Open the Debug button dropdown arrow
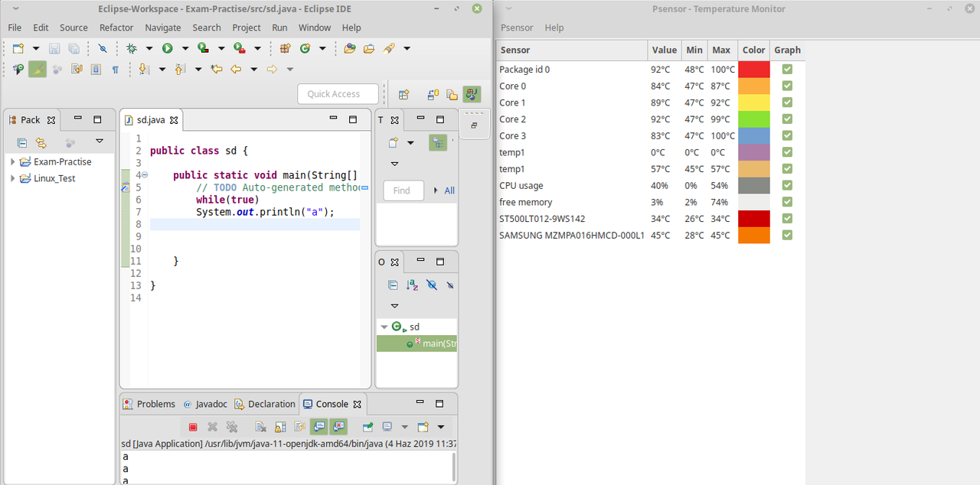 click(x=149, y=48)
